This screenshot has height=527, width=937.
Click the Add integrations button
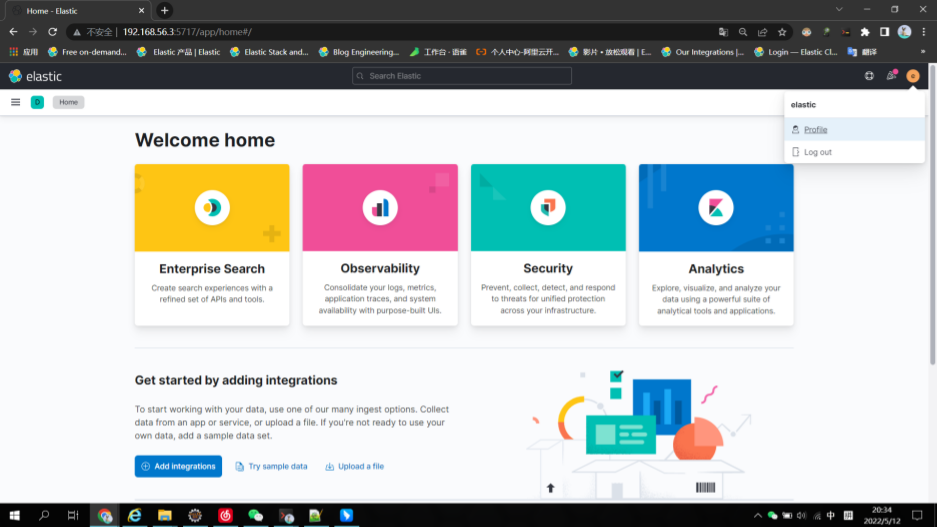[178, 466]
